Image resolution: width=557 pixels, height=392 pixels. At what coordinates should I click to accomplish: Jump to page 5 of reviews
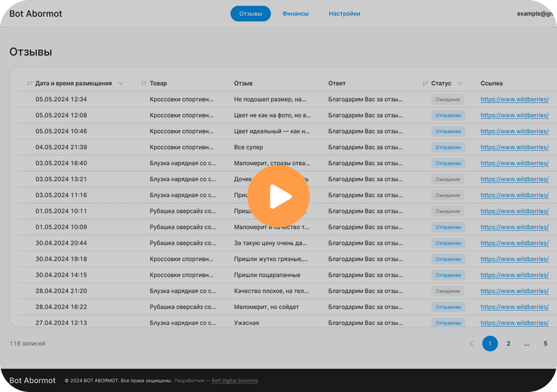[545, 343]
